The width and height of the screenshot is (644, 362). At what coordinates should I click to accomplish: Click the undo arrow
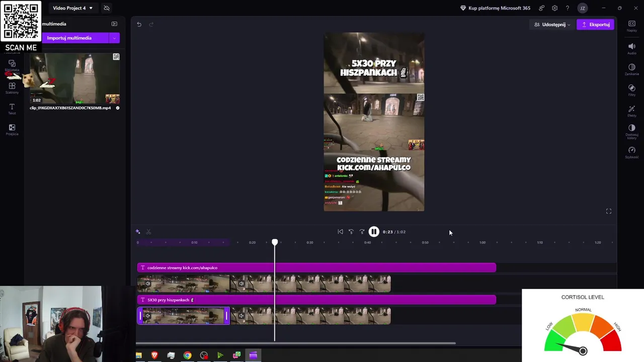click(139, 24)
